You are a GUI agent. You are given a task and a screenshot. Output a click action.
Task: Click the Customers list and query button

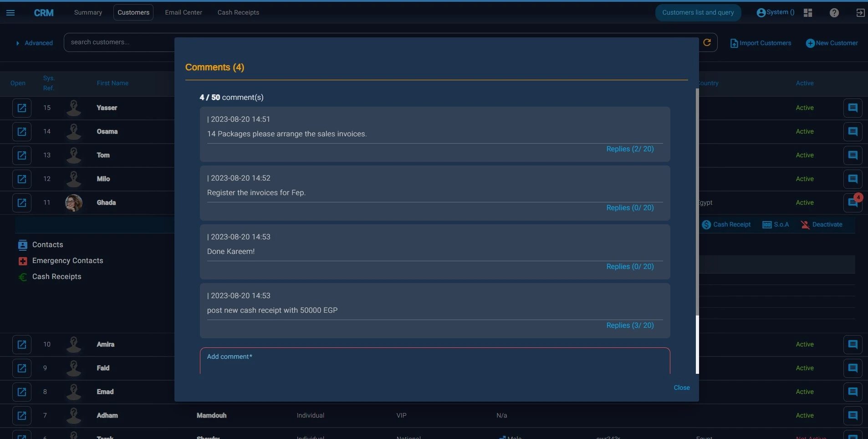pyautogui.click(x=698, y=12)
